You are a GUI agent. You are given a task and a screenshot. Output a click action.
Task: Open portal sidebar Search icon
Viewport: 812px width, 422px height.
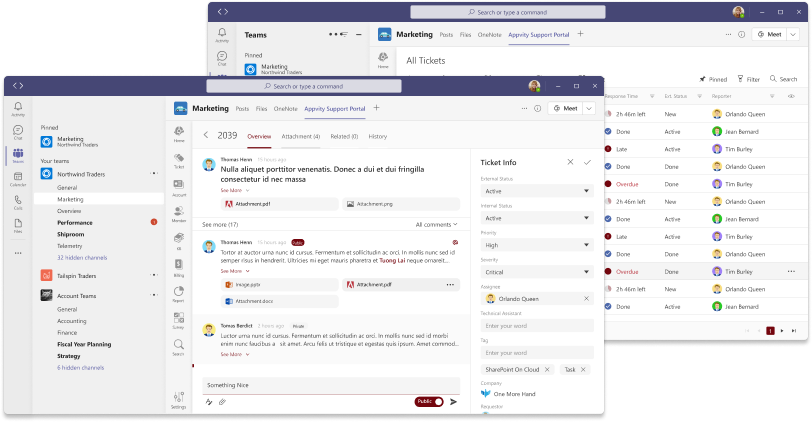click(179, 347)
